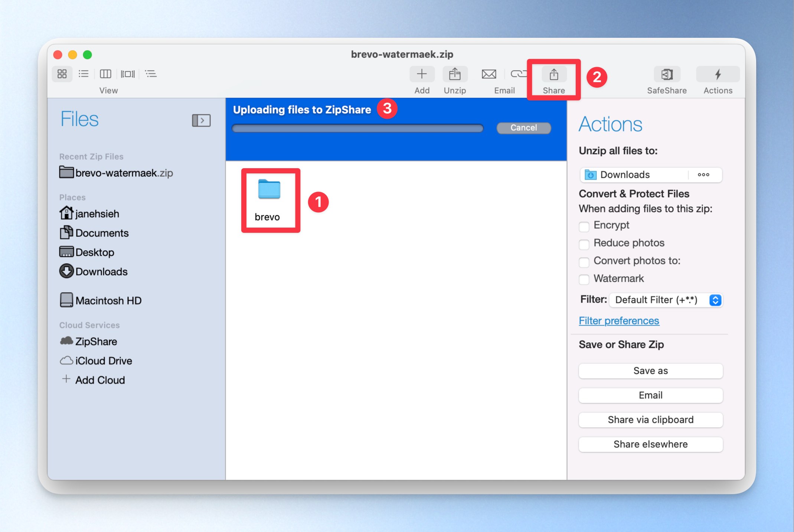The width and height of the screenshot is (794, 532).
Task: Open ZipShare cloud service
Action: click(x=88, y=341)
